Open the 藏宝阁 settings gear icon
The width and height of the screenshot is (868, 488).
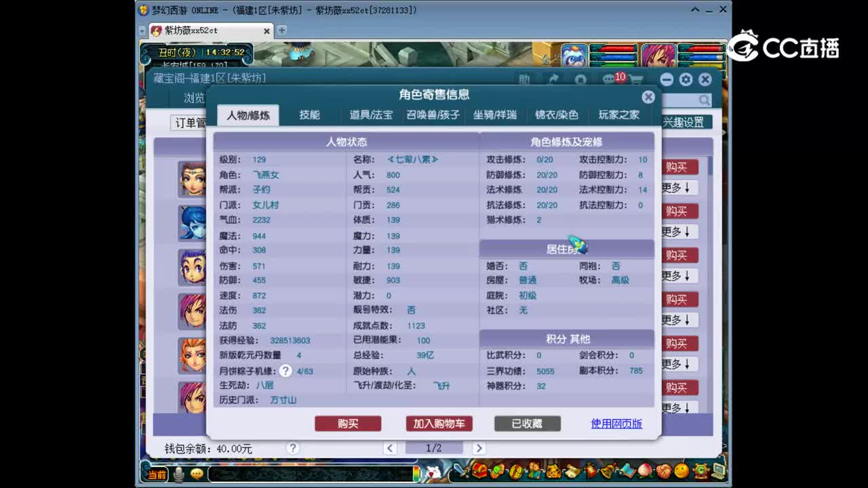pyautogui.click(x=686, y=79)
